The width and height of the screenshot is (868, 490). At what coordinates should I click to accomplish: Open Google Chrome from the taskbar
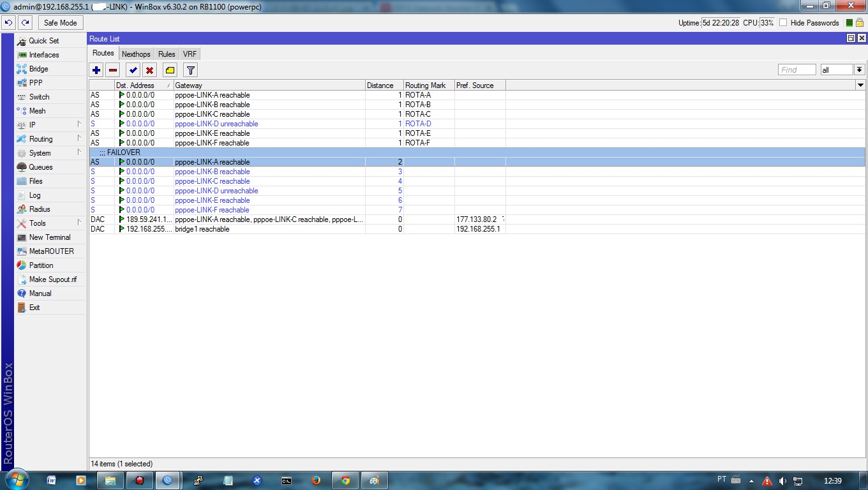345,480
